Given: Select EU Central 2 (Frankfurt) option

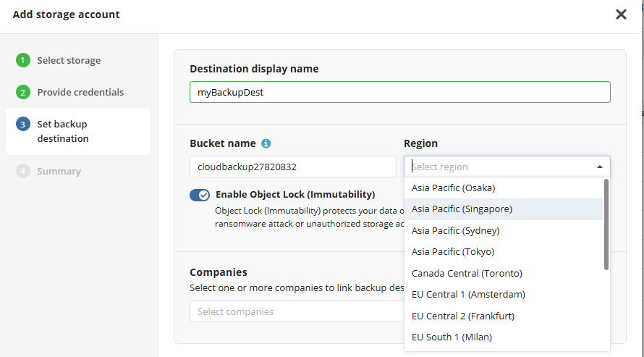Looking at the screenshot, I should pyautogui.click(x=463, y=316).
